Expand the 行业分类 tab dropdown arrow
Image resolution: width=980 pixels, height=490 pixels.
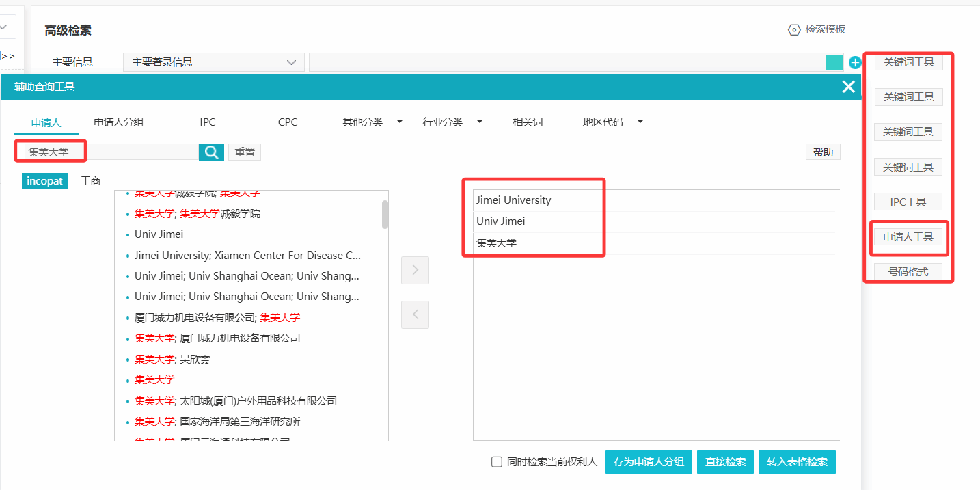(480, 122)
